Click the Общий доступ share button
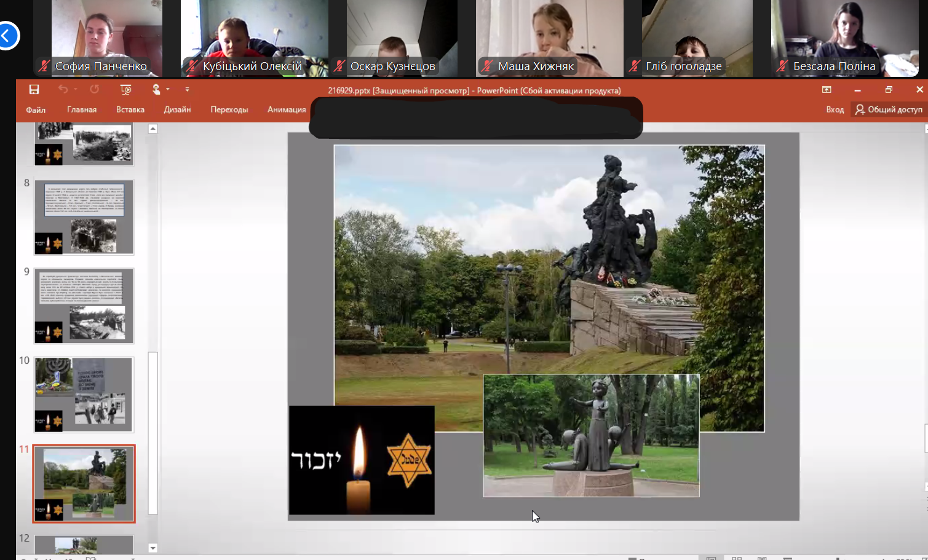Screen dimensions: 928x560 889,109
